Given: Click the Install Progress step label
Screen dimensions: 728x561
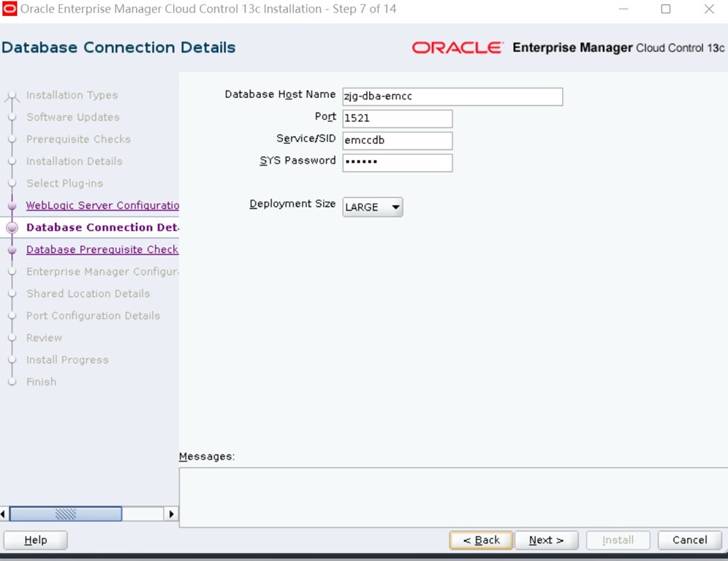Looking at the screenshot, I should [67, 359].
